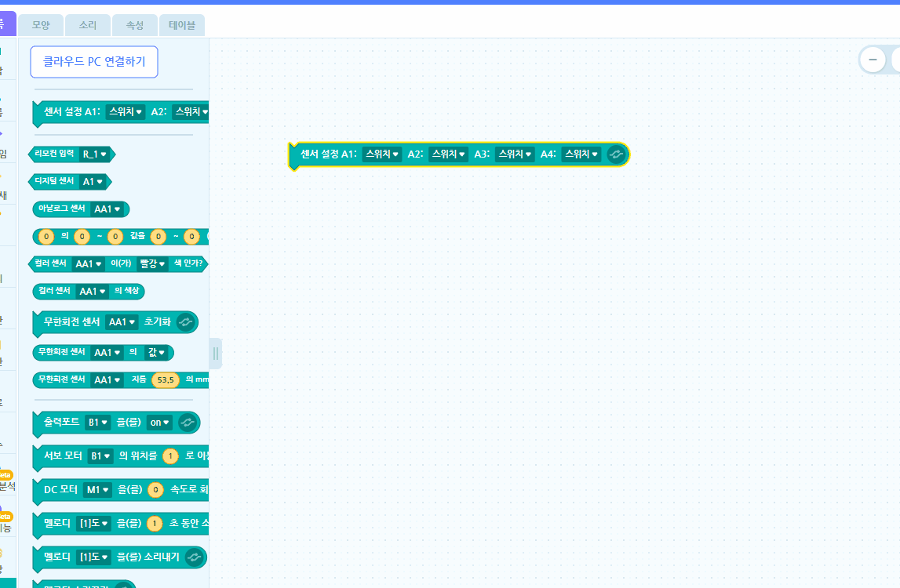Open the 속성 tab
The width and height of the screenshot is (900, 588).
click(135, 25)
